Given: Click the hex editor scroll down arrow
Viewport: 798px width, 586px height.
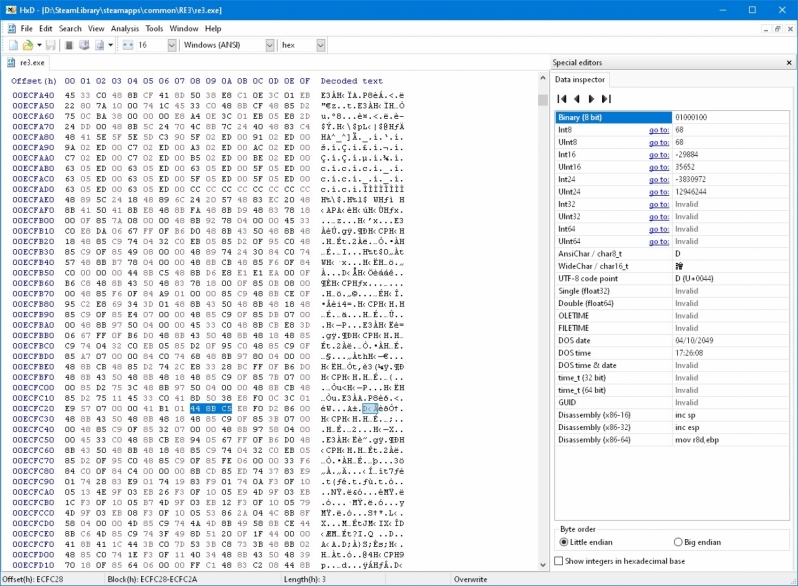Looking at the screenshot, I should coord(543,565).
